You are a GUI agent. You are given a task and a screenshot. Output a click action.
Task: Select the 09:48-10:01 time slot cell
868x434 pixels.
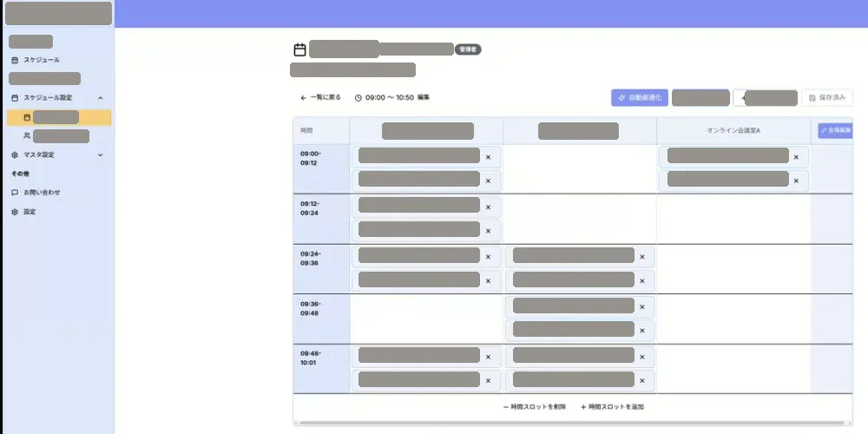click(321, 369)
